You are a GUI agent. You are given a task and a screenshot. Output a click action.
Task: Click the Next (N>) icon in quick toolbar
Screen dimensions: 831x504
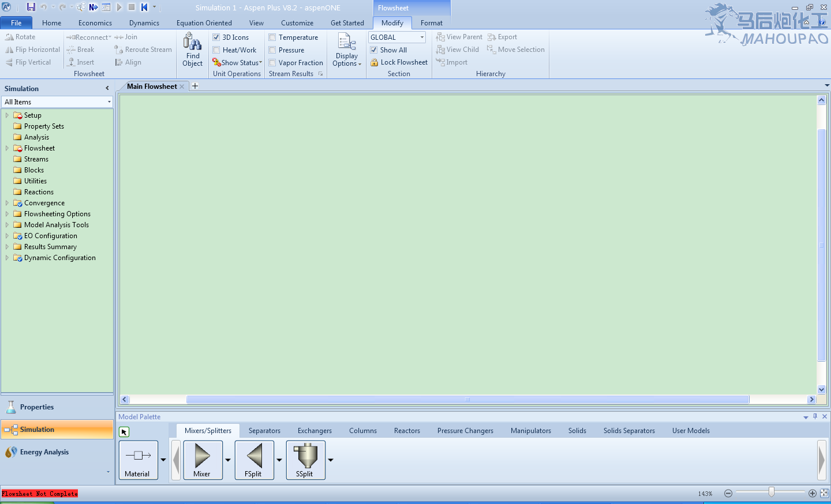click(93, 7)
